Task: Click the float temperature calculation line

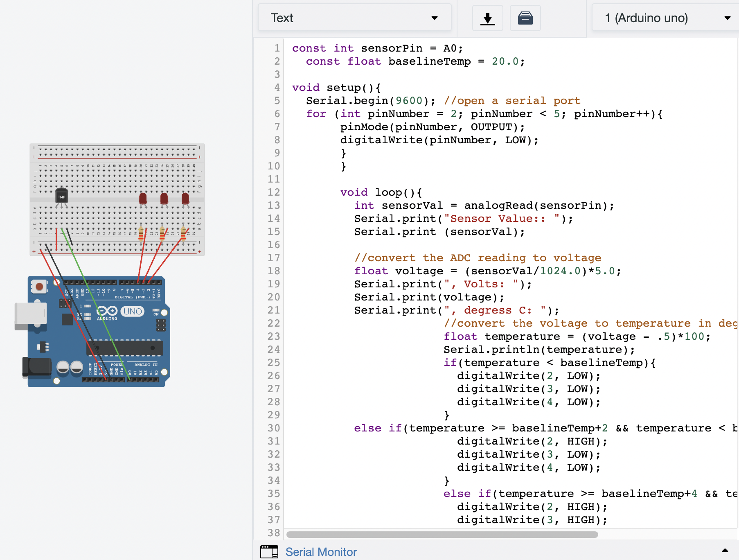Action: [577, 336]
